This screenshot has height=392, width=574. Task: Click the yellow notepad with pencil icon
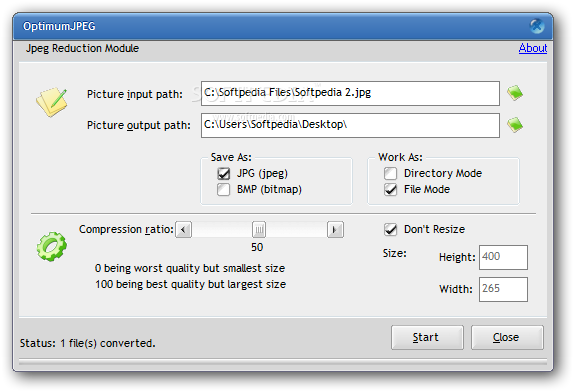(52, 102)
